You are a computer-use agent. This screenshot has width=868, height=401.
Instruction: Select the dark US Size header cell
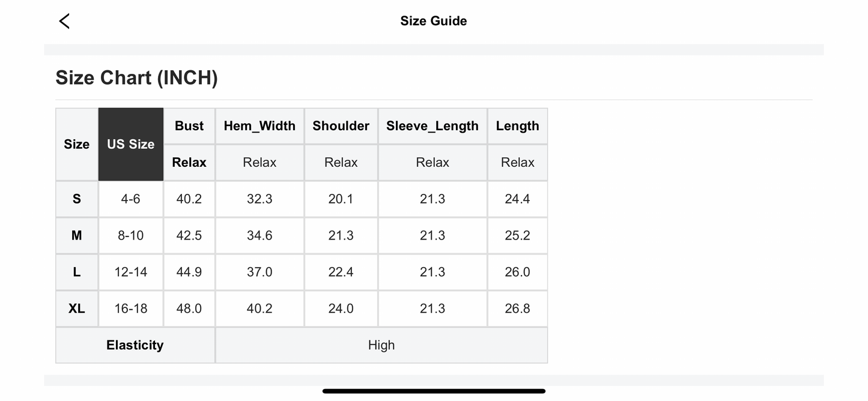pos(131,144)
